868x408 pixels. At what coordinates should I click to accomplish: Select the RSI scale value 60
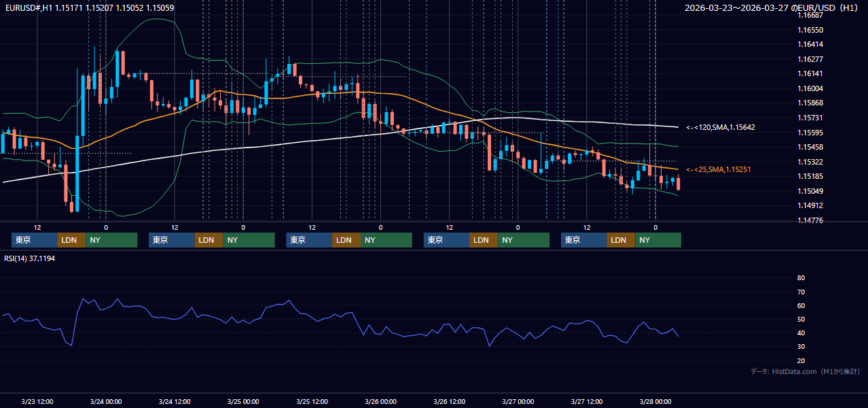pyautogui.click(x=801, y=305)
